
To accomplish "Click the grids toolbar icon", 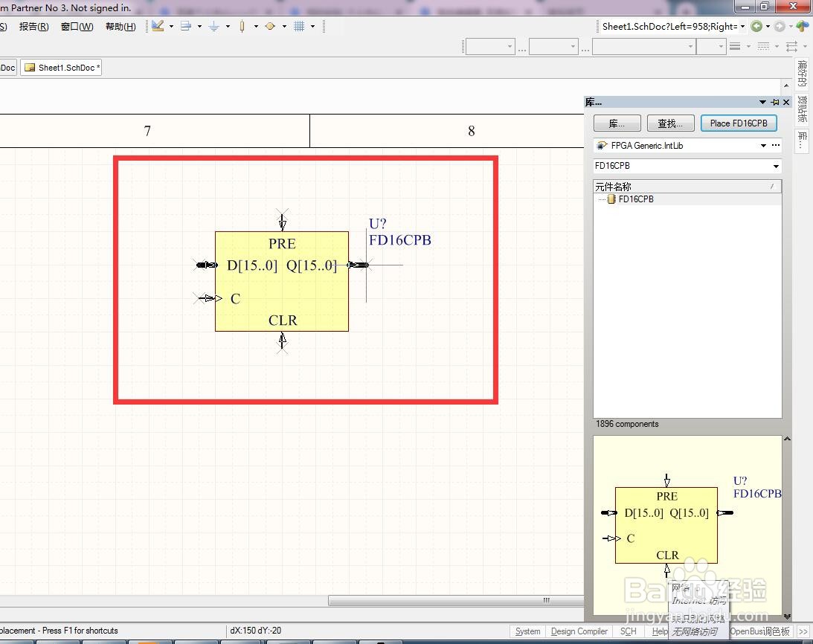I will pyautogui.click(x=299, y=26).
